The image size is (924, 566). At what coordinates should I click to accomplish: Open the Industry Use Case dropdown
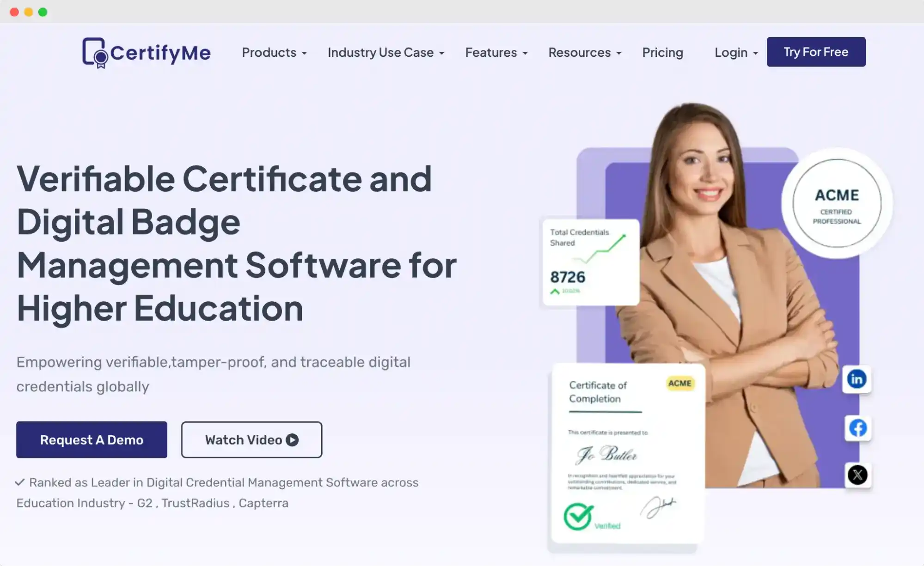coord(386,52)
